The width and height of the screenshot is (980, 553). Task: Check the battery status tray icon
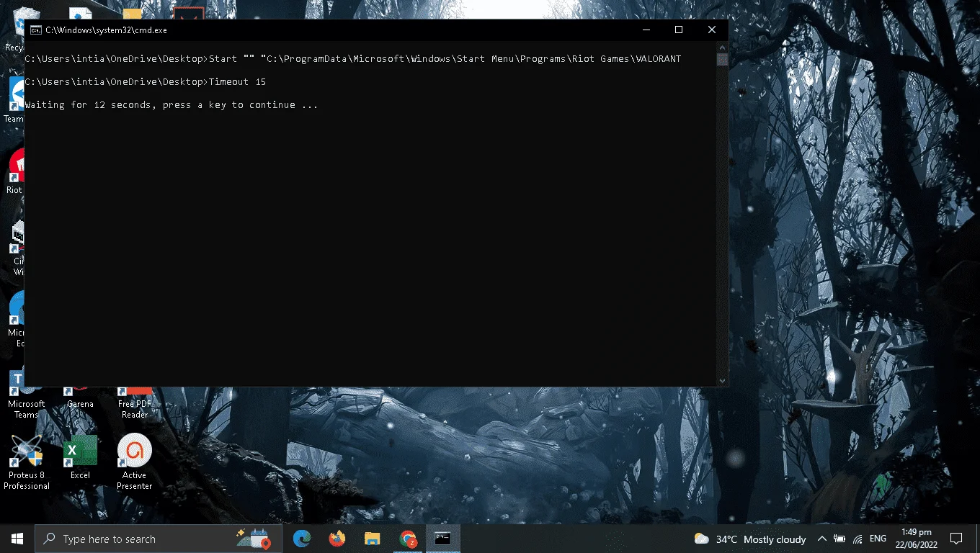[839, 539]
